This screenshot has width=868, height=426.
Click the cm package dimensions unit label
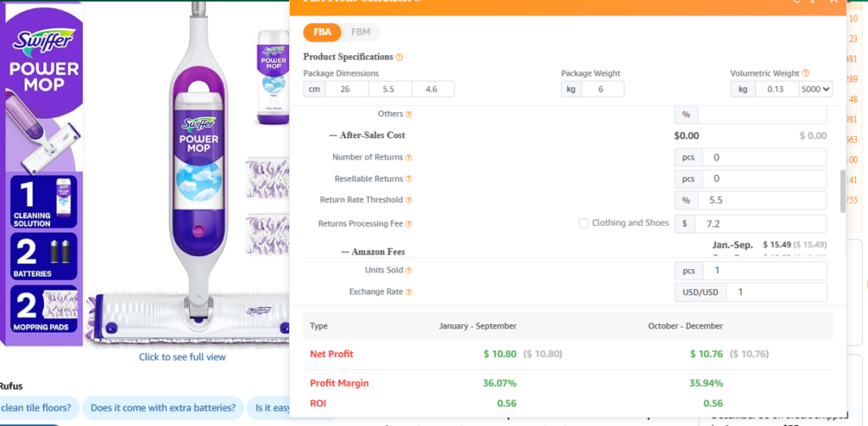coord(314,88)
